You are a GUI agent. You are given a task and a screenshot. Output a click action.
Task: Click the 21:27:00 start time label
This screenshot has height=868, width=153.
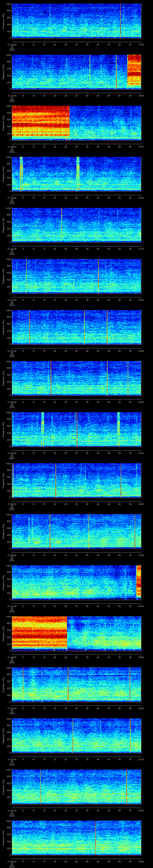(12, 606)
